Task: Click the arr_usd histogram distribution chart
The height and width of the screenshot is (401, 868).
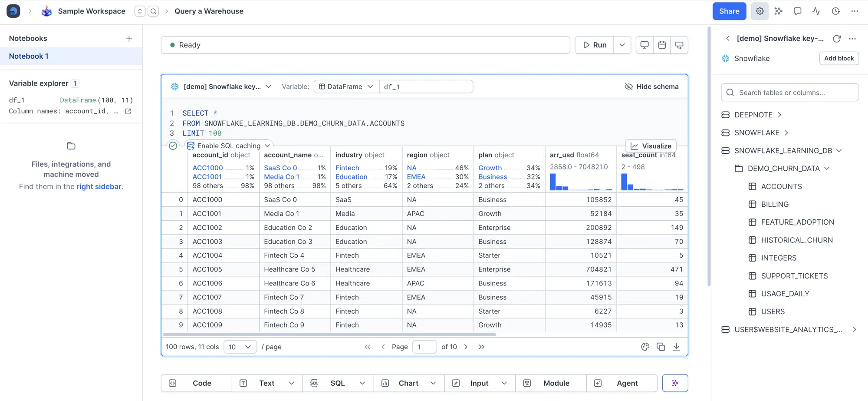Action: [581, 182]
